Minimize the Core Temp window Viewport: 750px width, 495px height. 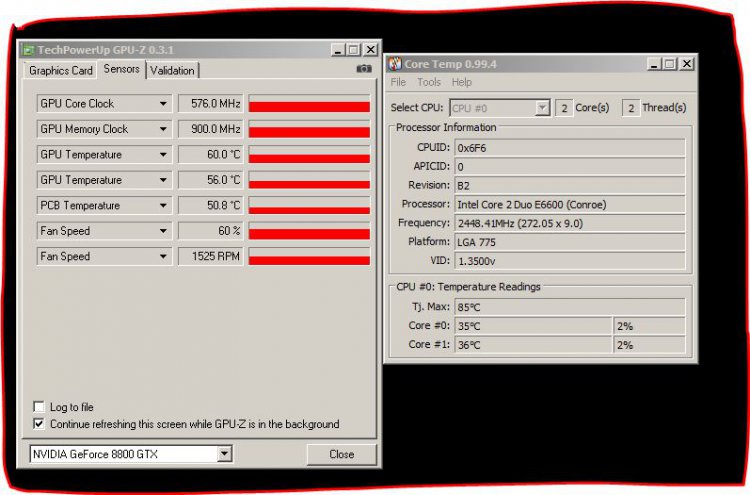point(654,64)
